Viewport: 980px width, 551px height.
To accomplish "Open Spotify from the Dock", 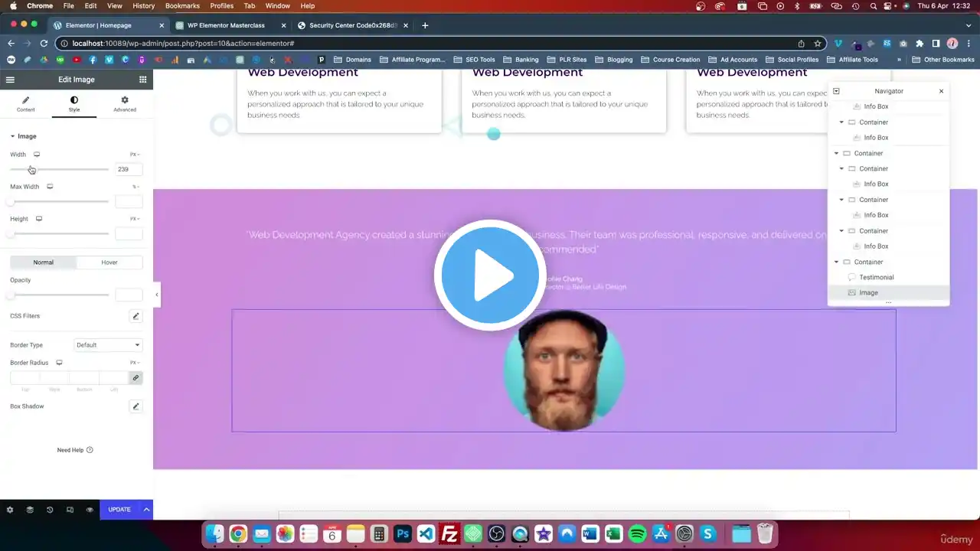I will point(637,534).
